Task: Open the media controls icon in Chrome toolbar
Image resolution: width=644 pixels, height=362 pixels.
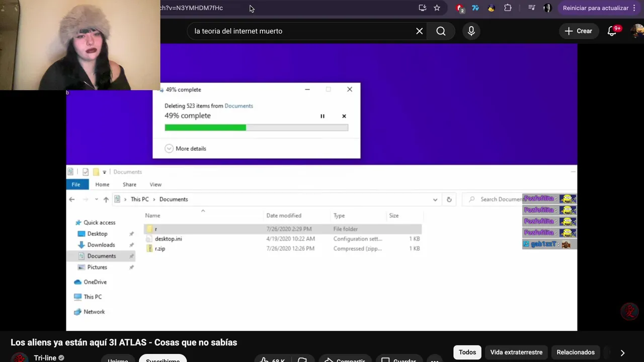Action: [x=531, y=8]
